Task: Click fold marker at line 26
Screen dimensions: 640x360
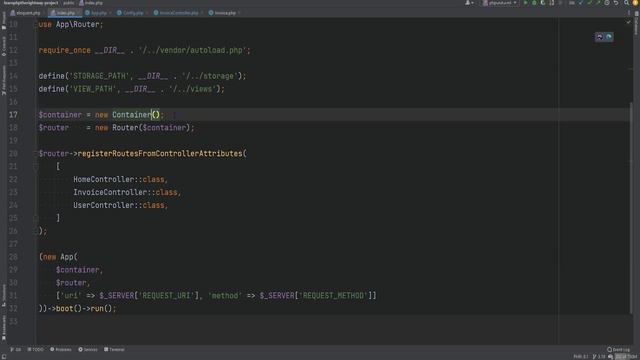Action: (36, 231)
